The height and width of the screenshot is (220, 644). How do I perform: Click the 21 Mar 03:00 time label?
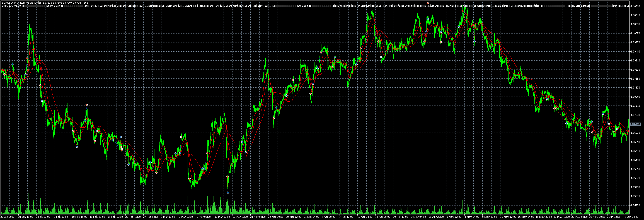(258, 217)
